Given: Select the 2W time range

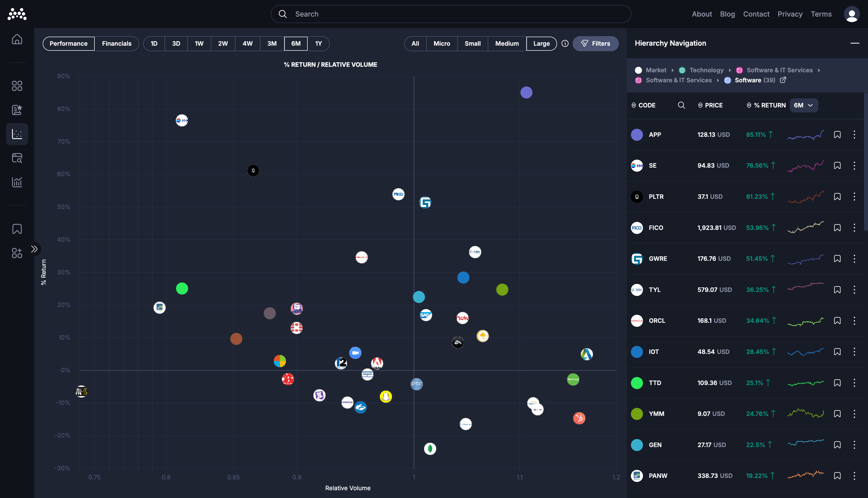Looking at the screenshot, I should click(x=223, y=43).
